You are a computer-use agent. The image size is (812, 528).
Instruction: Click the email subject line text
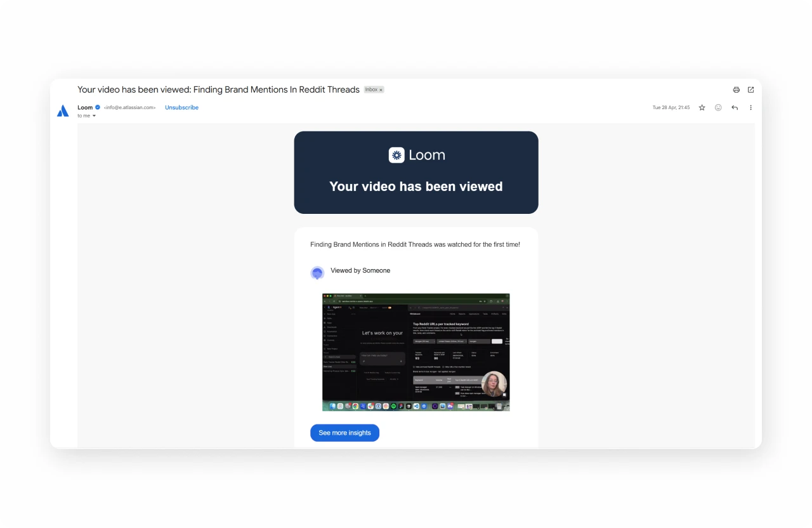click(x=218, y=89)
